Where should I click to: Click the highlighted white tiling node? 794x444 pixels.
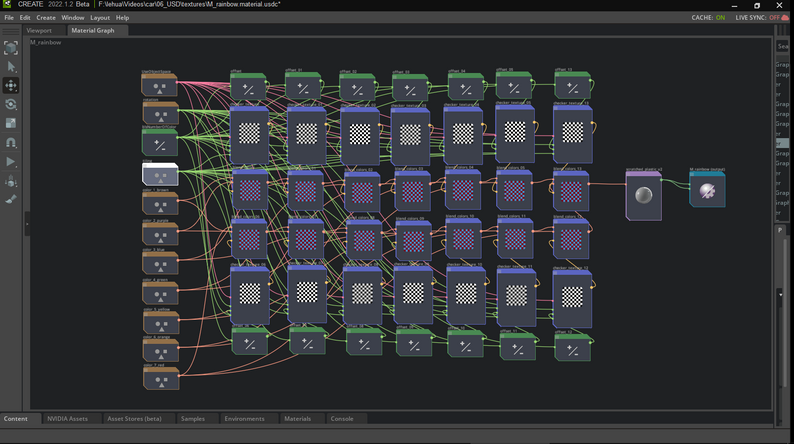[x=160, y=175]
